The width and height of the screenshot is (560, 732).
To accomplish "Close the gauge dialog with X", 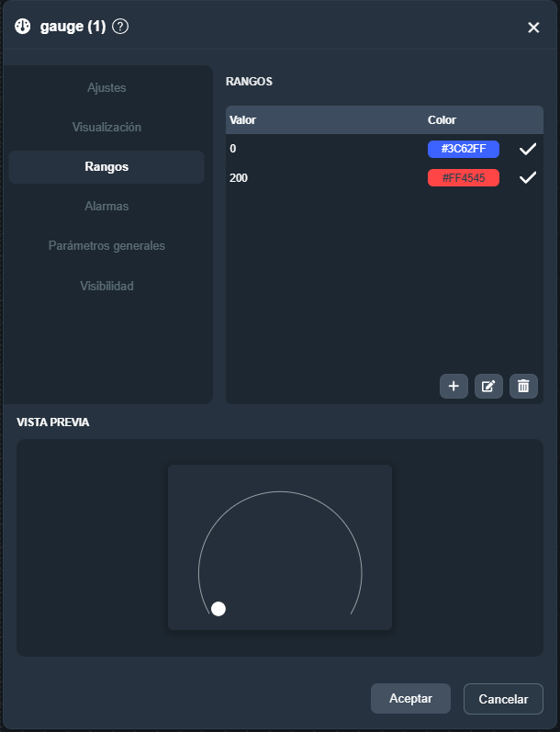I will point(533,28).
